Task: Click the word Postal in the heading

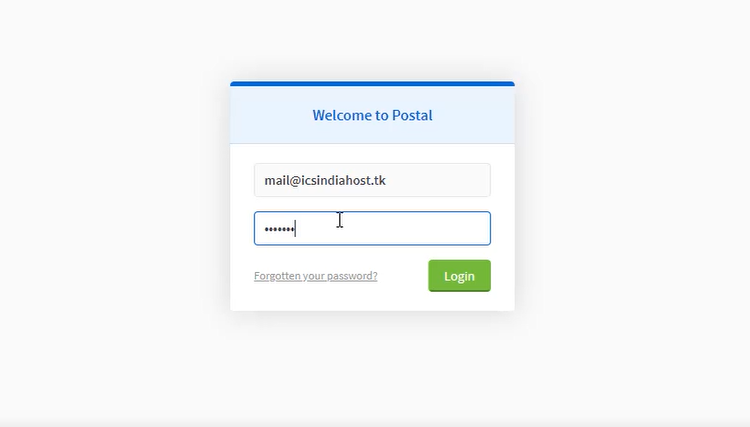Action: tap(412, 115)
